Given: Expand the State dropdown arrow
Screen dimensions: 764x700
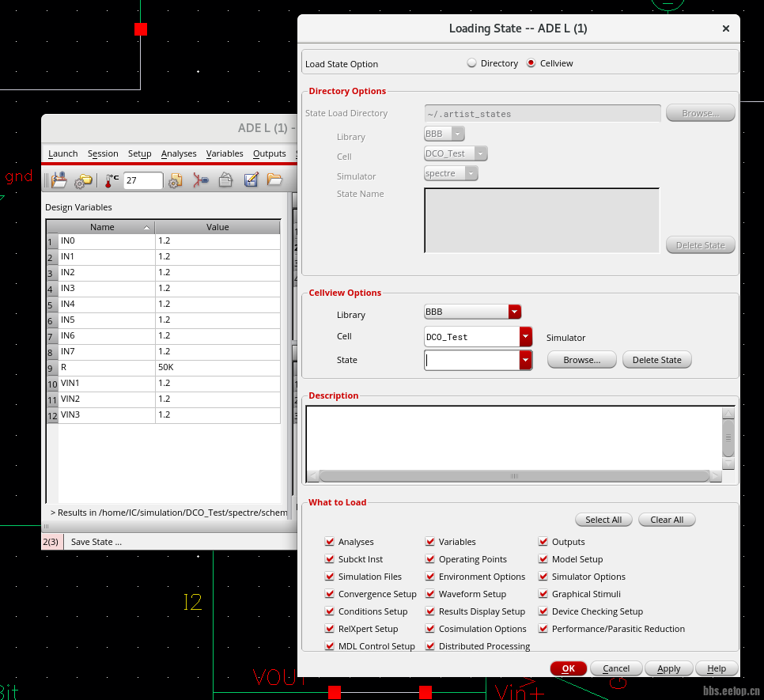Looking at the screenshot, I should (x=526, y=360).
